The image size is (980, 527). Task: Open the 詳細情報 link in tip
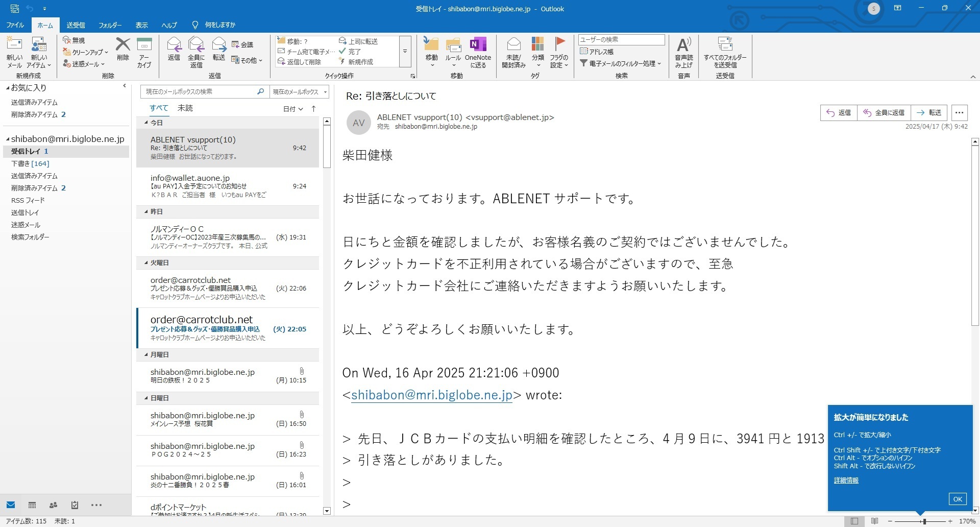tap(846, 481)
